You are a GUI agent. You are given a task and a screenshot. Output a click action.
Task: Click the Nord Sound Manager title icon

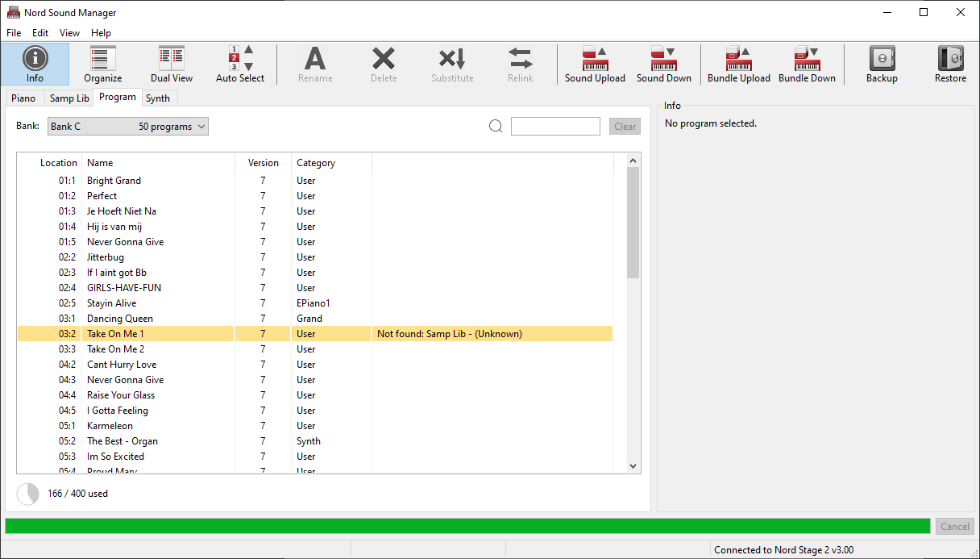13,12
